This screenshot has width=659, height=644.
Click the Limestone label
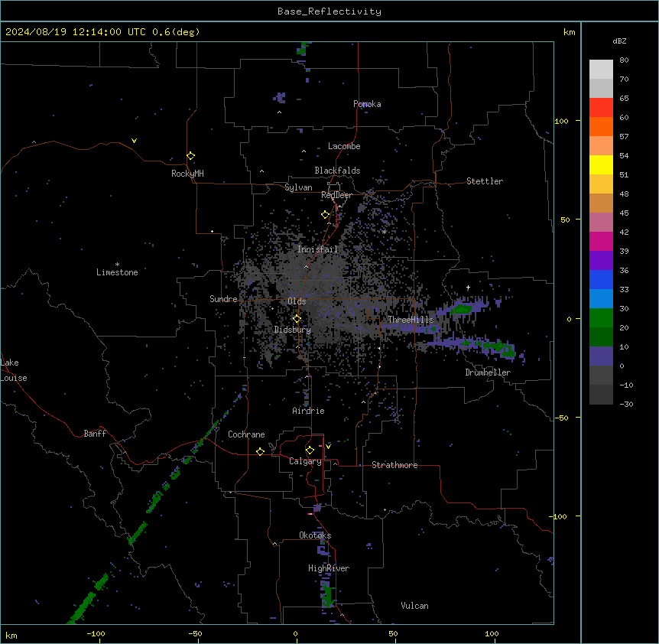pyautogui.click(x=117, y=272)
